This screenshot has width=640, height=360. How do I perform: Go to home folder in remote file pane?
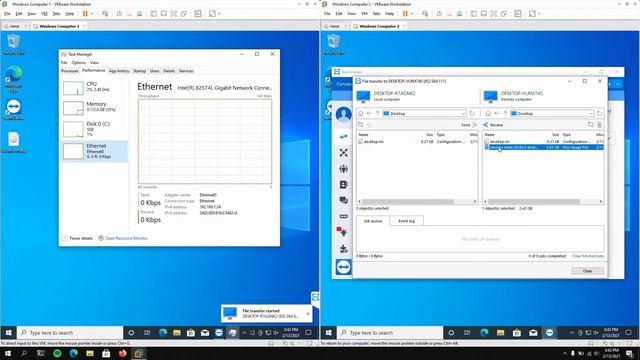pos(488,113)
